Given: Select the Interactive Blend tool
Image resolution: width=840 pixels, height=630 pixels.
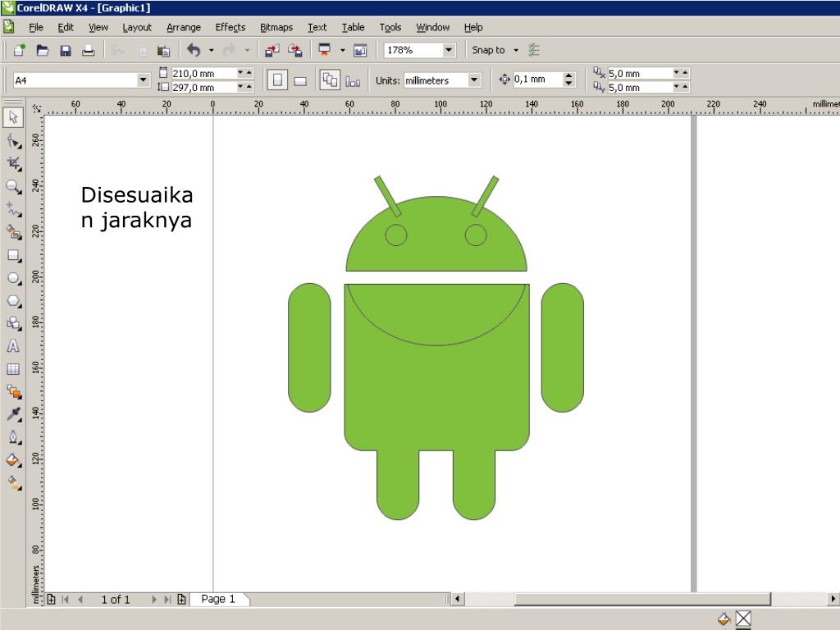Looking at the screenshot, I should [13, 391].
